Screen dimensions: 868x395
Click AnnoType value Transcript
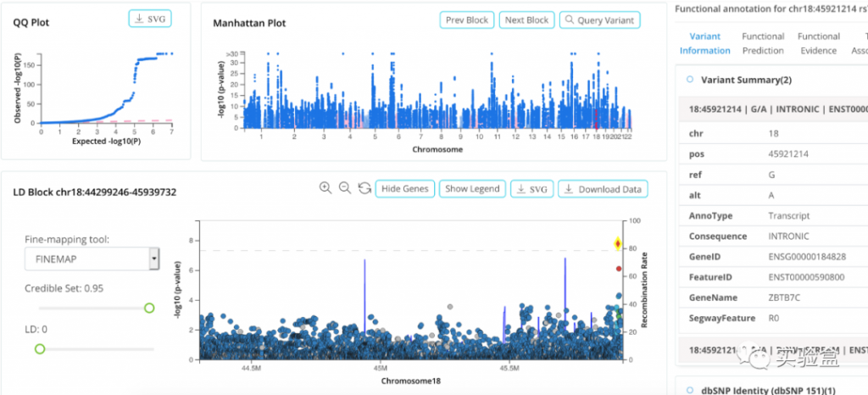[789, 216]
